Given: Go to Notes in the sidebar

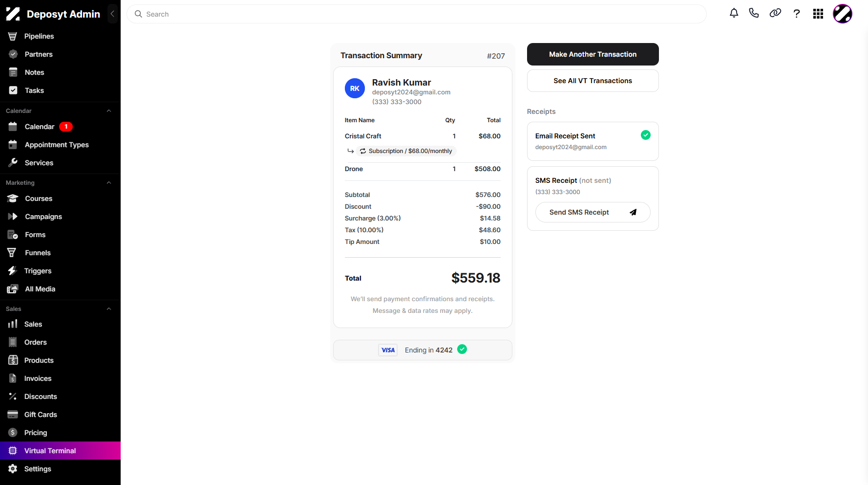Looking at the screenshot, I should coord(60,72).
